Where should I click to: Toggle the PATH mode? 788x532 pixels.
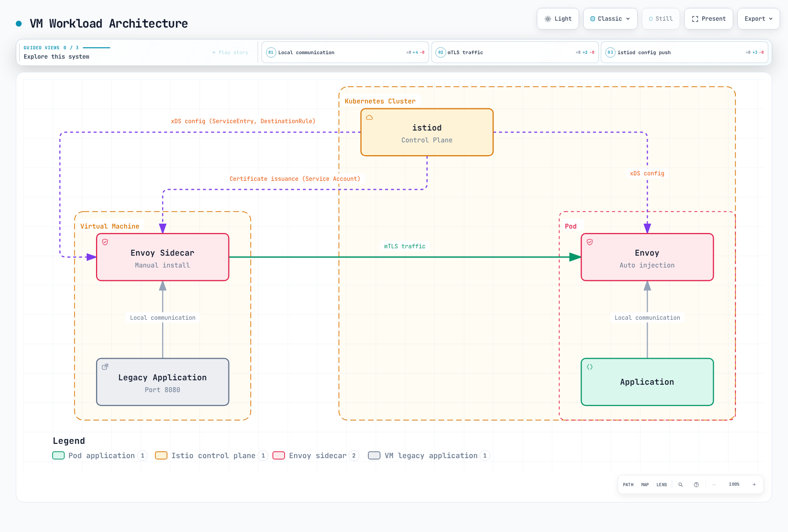[x=628, y=485]
